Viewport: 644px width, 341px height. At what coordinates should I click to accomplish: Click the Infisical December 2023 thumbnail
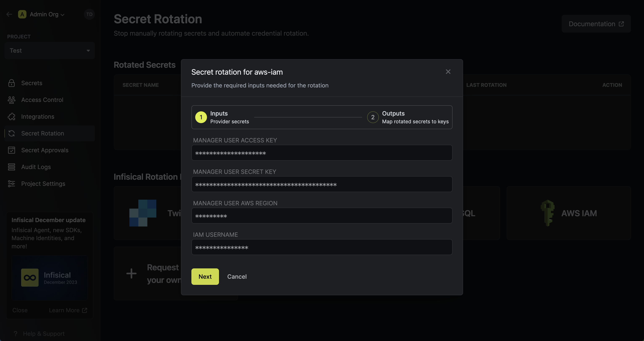(x=50, y=278)
